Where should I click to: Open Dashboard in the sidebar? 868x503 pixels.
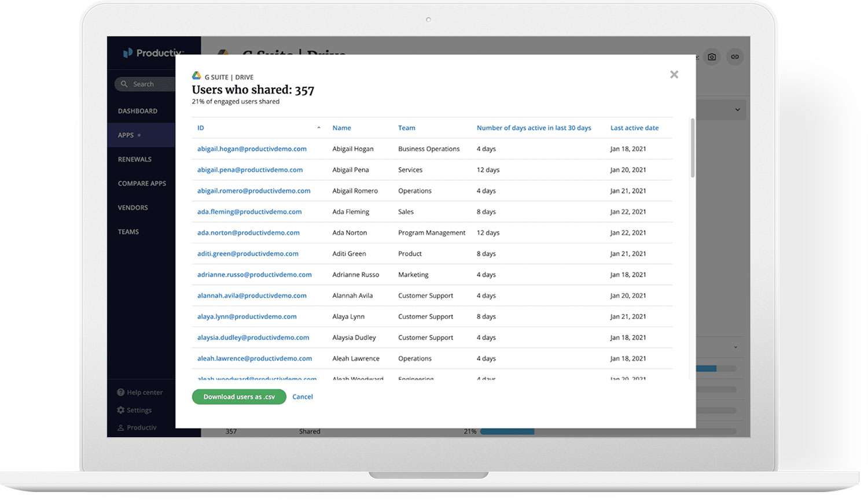[139, 112]
